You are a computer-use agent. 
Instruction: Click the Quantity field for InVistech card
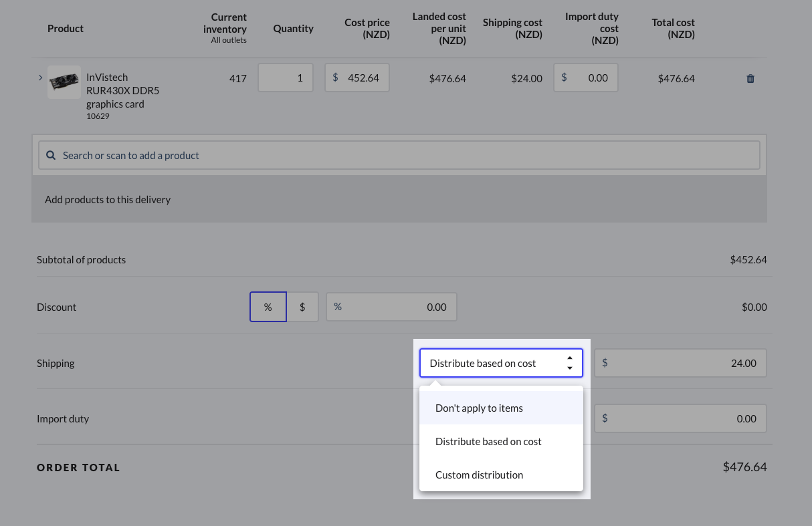point(286,78)
